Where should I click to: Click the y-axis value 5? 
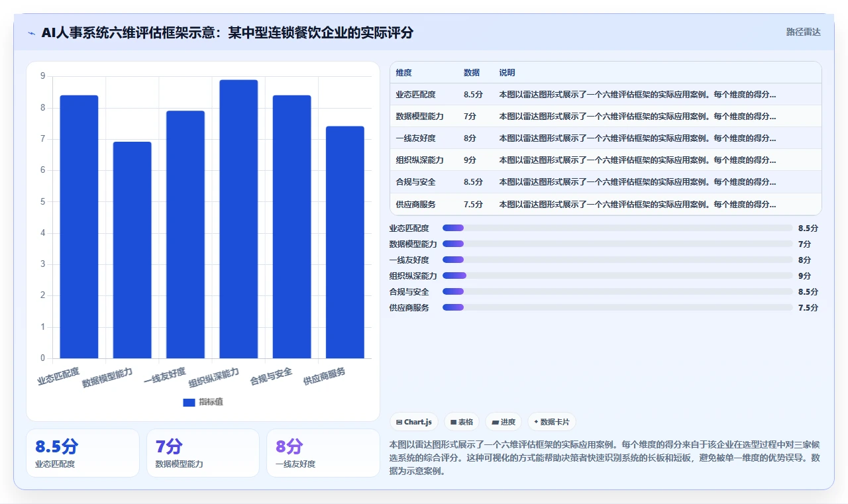43,201
